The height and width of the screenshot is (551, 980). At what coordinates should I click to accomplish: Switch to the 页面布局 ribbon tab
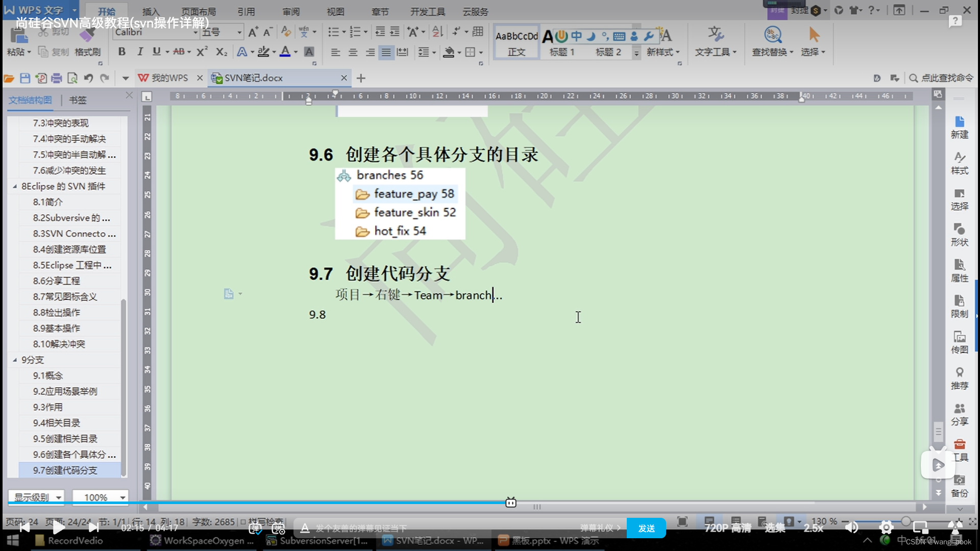(199, 11)
